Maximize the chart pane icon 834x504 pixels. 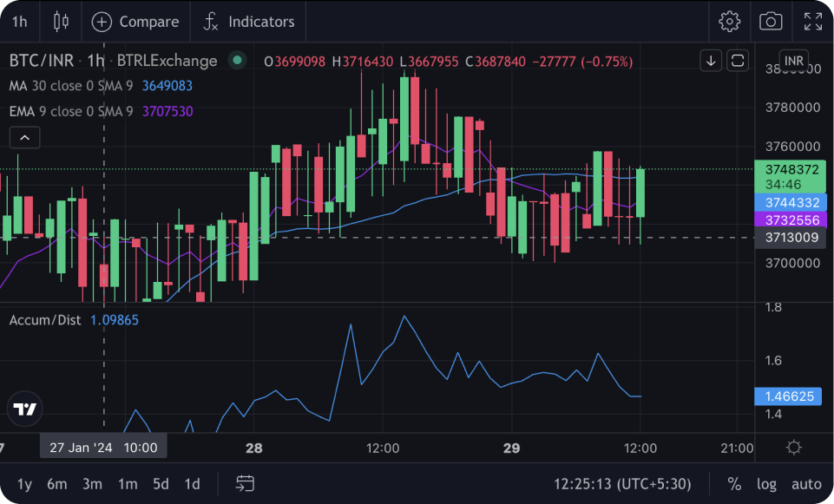coord(739,61)
